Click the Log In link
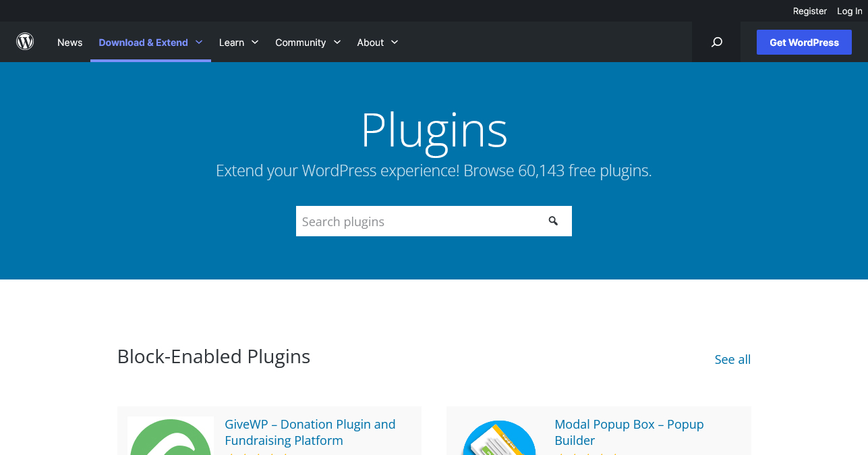Image resolution: width=868 pixels, height=455 pixels. pyautogui.click(x=849, y=11)
